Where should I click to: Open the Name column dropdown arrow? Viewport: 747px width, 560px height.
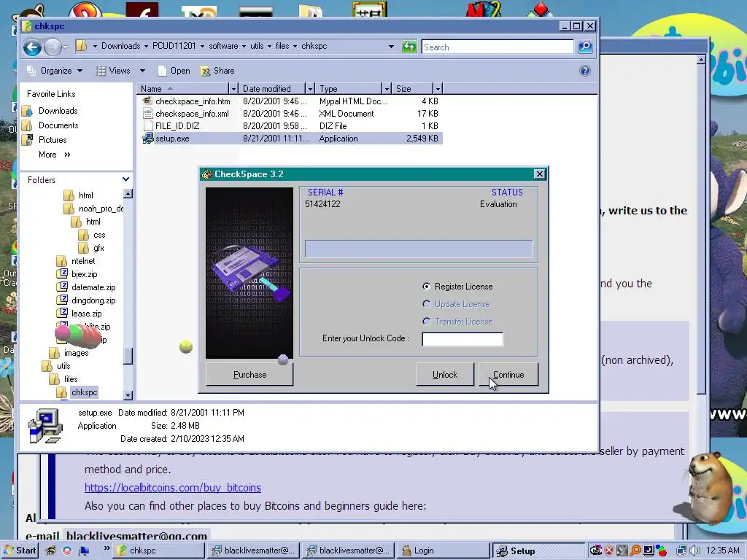[233, 88]
